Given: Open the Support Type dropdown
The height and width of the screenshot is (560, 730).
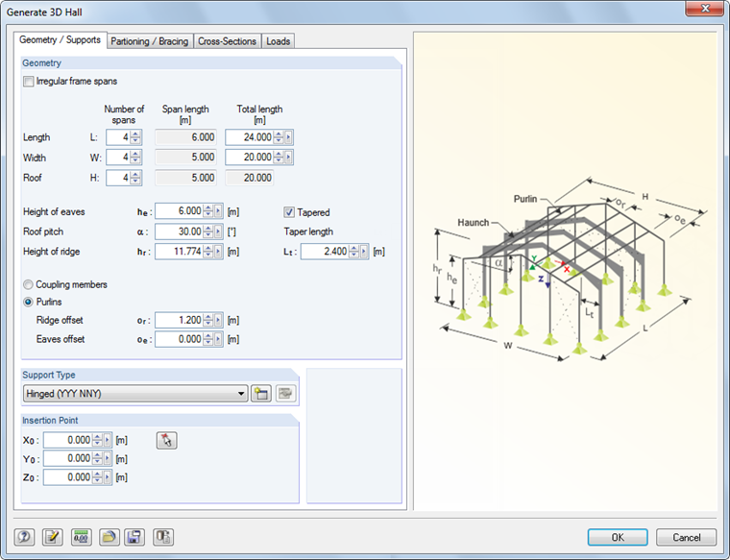Looking at the screenshot, I should [135, 394].
